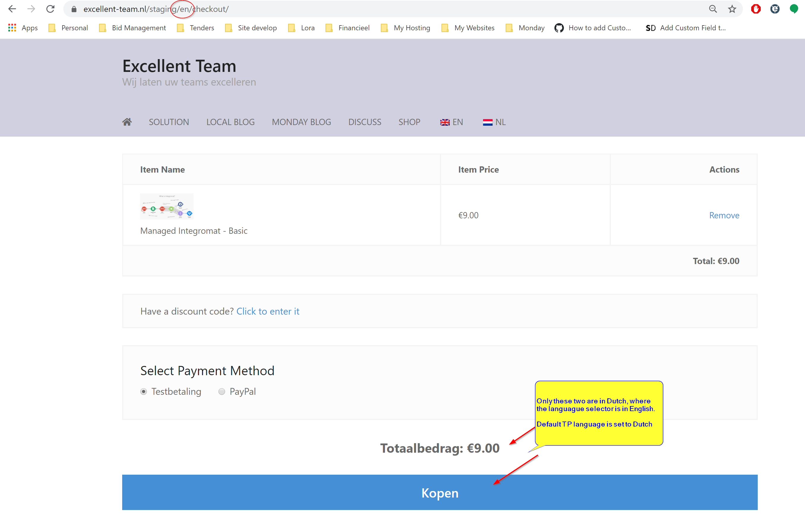805x532 pixels.
Task: View site security lock info
Action: click(74, 9)
